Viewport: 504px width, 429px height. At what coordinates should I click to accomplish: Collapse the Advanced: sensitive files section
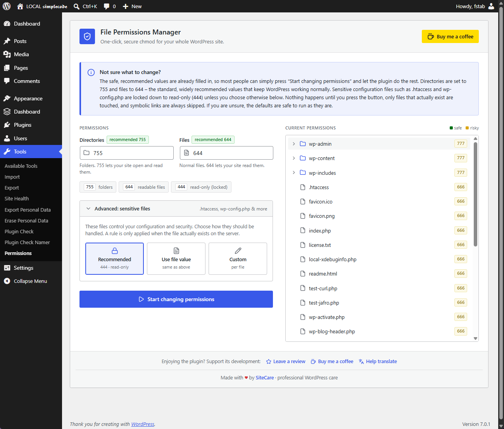pos(176,208)
